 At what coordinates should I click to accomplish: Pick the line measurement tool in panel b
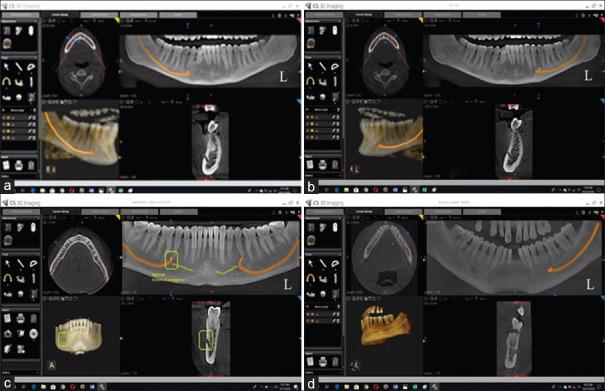(323, 67)
